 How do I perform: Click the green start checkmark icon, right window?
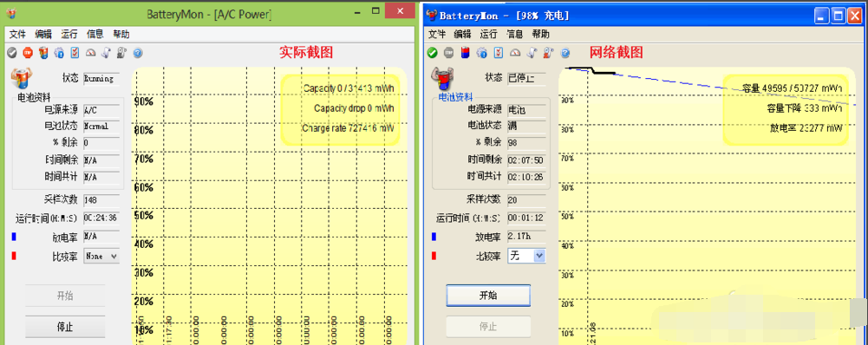point(433,53)
